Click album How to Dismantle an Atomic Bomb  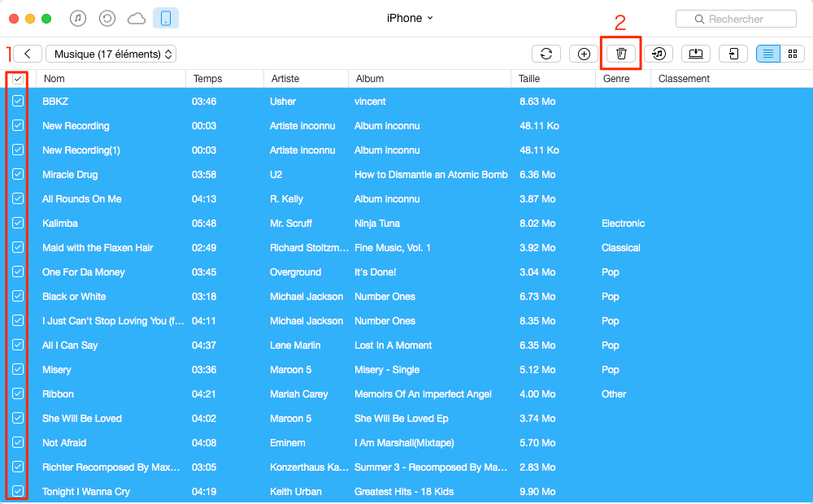[x=431, y=175]
